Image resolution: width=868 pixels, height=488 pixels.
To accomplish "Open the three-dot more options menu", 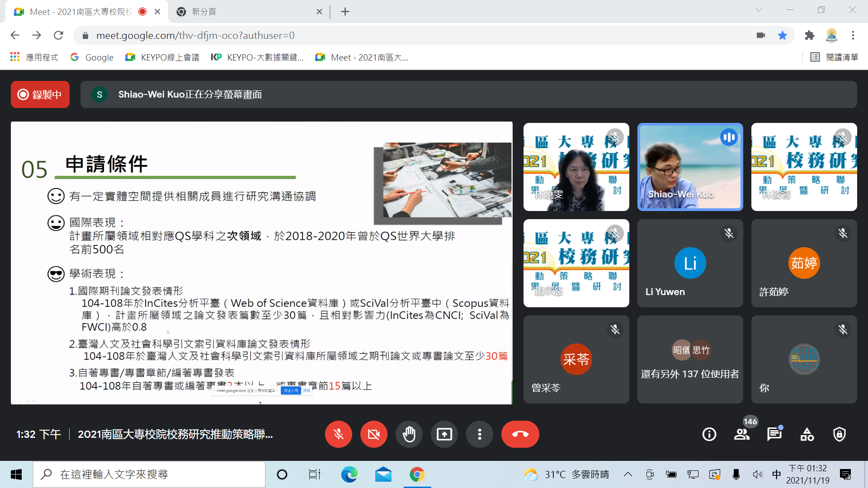I will click(479, 434).
